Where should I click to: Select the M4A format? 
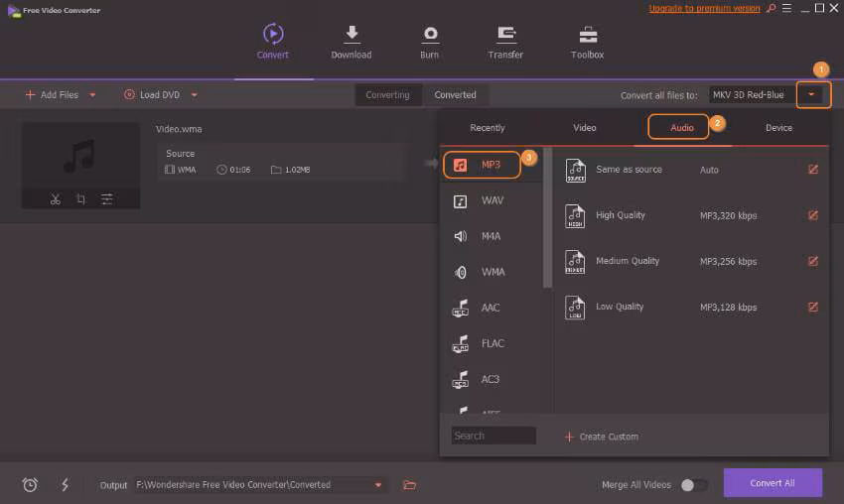coord(492,236)
